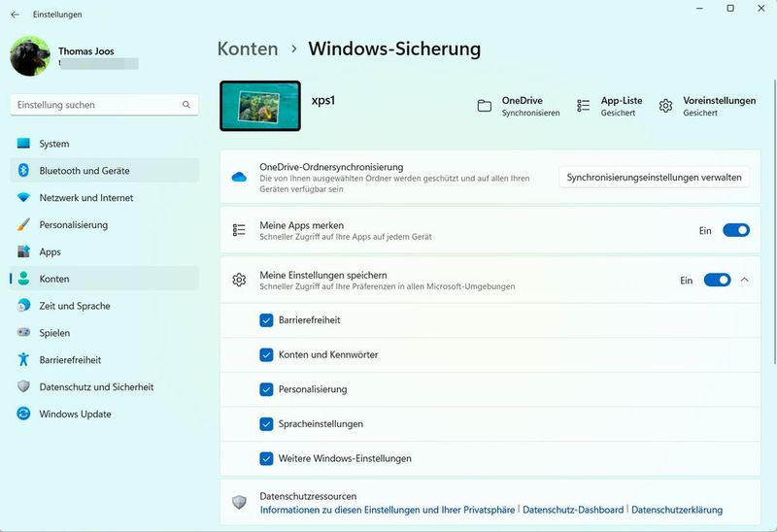This screenshot has width=777, height=532.
Task: Open Datenschutz und Sicherheit settings
Action: click(105, 386)
